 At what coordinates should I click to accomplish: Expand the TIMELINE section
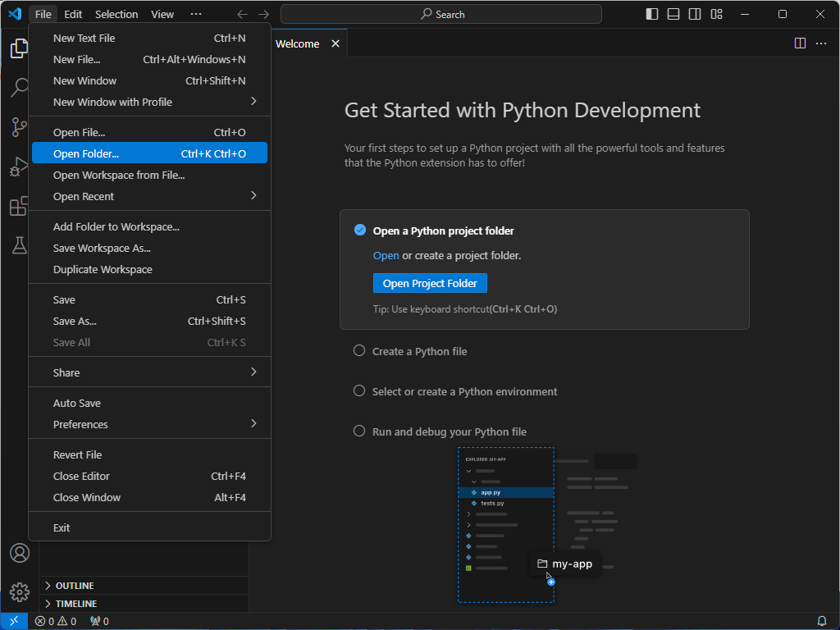click(x=75, y=604)
